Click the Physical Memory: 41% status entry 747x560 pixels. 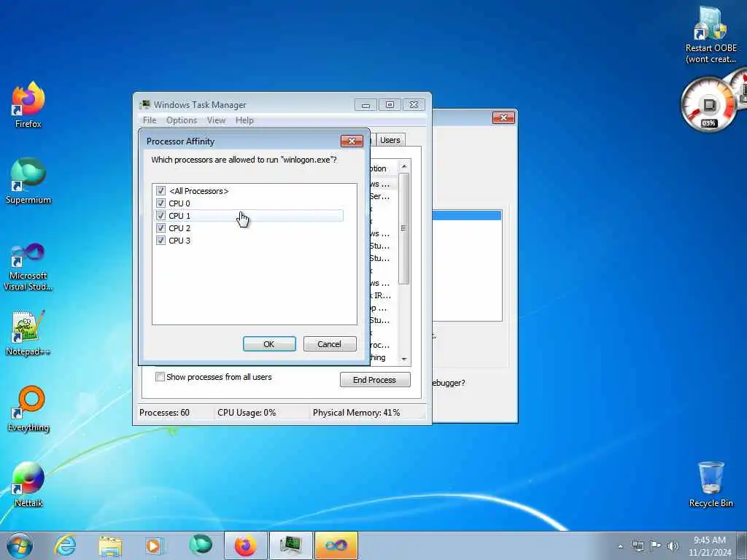pos(356,413)
